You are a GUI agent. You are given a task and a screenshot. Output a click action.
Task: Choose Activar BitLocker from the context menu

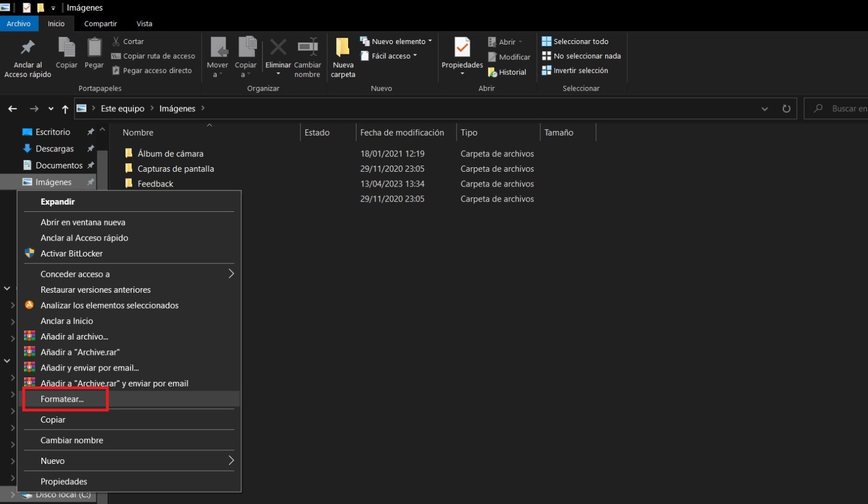pyautogui.click(x=71, y=254)
